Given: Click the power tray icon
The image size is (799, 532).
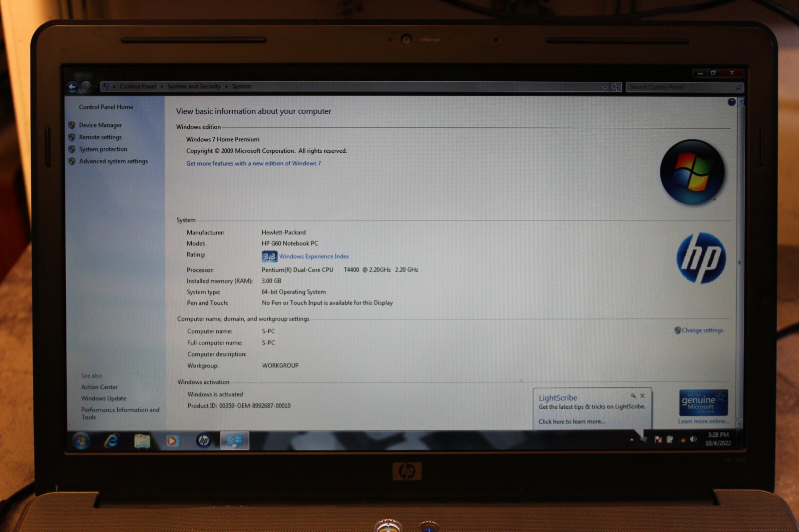Looking at the screenshot, I should pos(670,440).
